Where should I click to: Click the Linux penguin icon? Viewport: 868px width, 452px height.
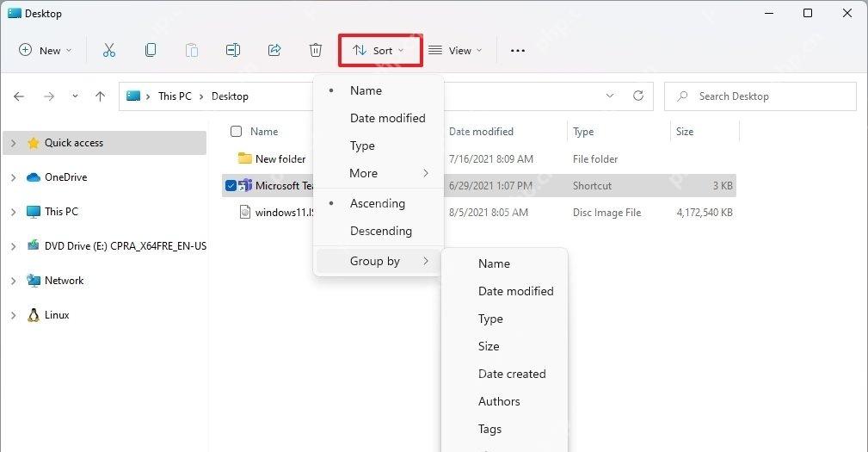[x=34, y=314]
